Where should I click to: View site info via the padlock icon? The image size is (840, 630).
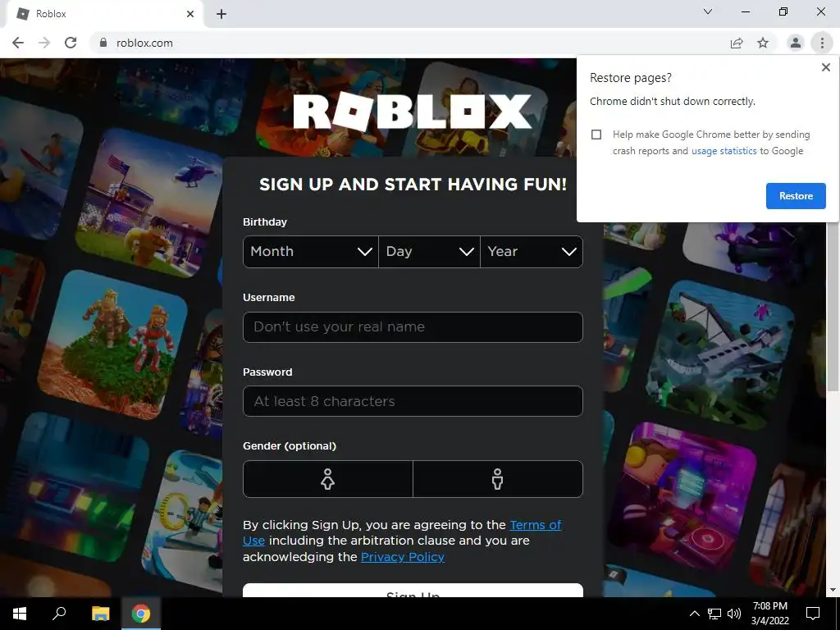[103, 43]
